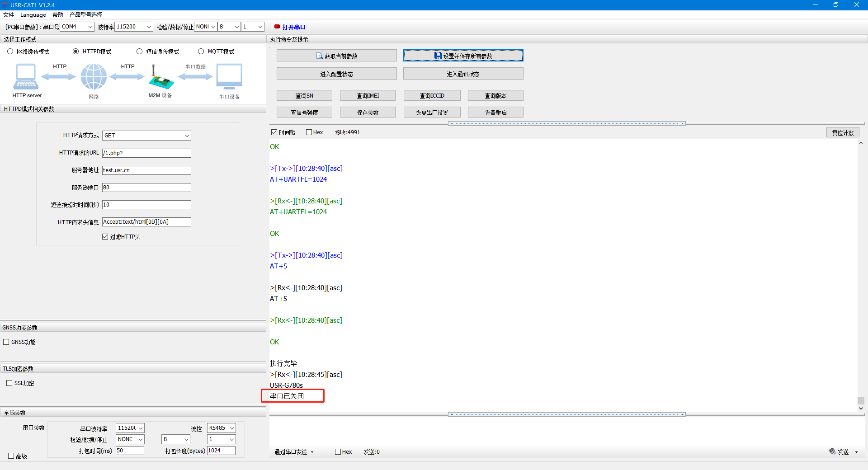Select the MQTT模式 radio button
This screenshot has width=868, height=470.
pyautogui.click(x=201, y=52)
